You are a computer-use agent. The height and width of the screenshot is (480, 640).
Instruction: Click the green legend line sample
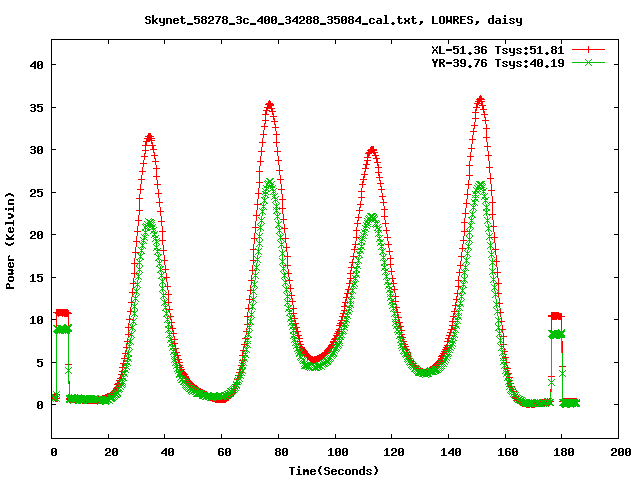point(588,62)
